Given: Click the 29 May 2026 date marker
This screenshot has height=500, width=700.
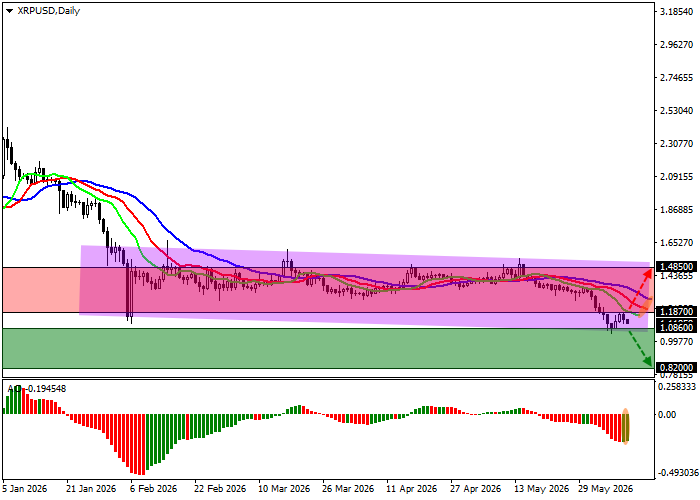Looking at the screenshot, I should [605, 489].
